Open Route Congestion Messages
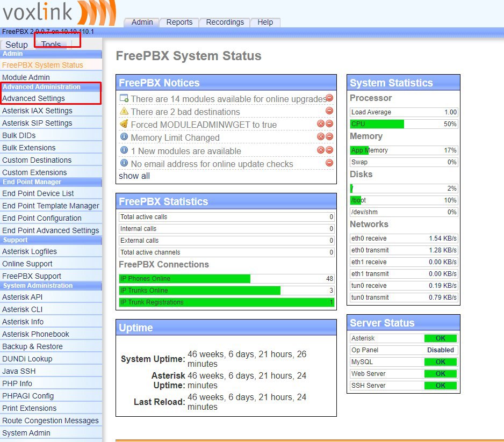 [x=51, y=421]
